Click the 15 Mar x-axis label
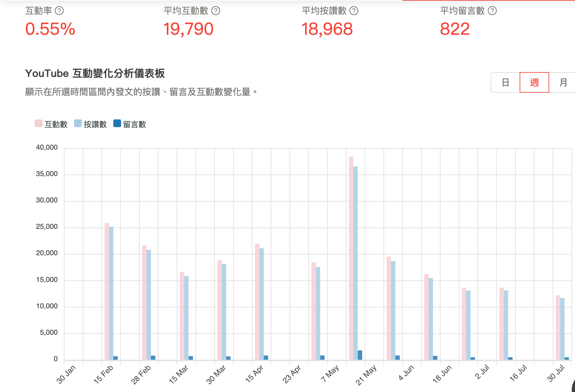Image resolution: width=575 pixels, height=392 pixels. click(x=178, y=374)
